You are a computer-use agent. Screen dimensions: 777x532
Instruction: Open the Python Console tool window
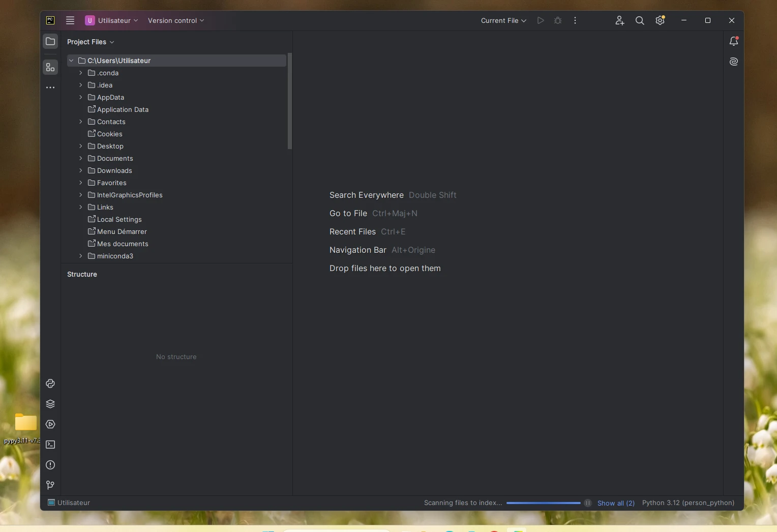[x=50, y=383]
